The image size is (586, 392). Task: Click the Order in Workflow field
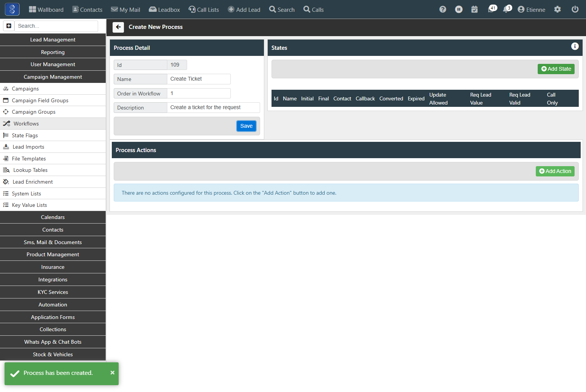click(199, 93)
